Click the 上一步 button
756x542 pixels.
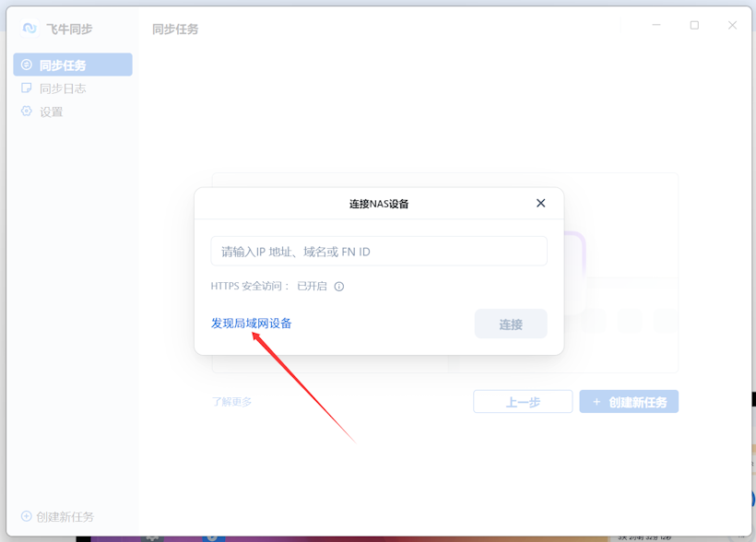click(523, 401)
